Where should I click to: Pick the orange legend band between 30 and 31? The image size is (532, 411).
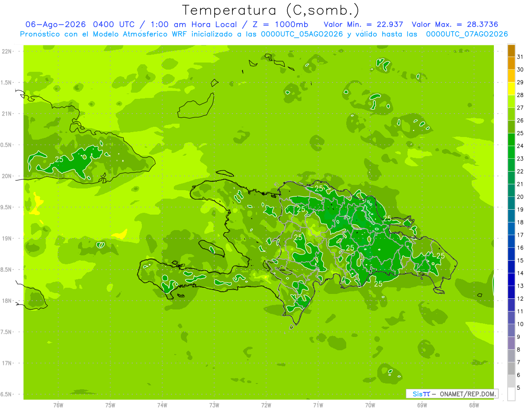click(511, 63)
